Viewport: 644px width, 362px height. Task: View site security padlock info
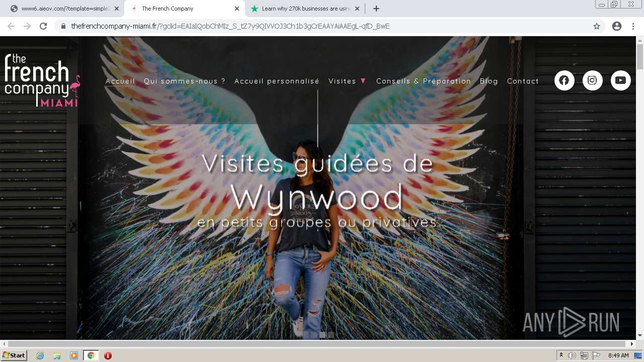(x=63, y=26)
